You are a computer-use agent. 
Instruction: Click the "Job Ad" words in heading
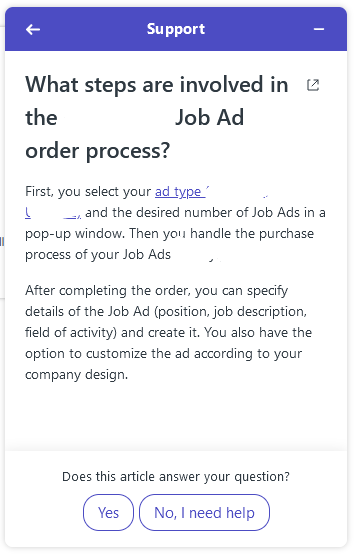point(210,118)
